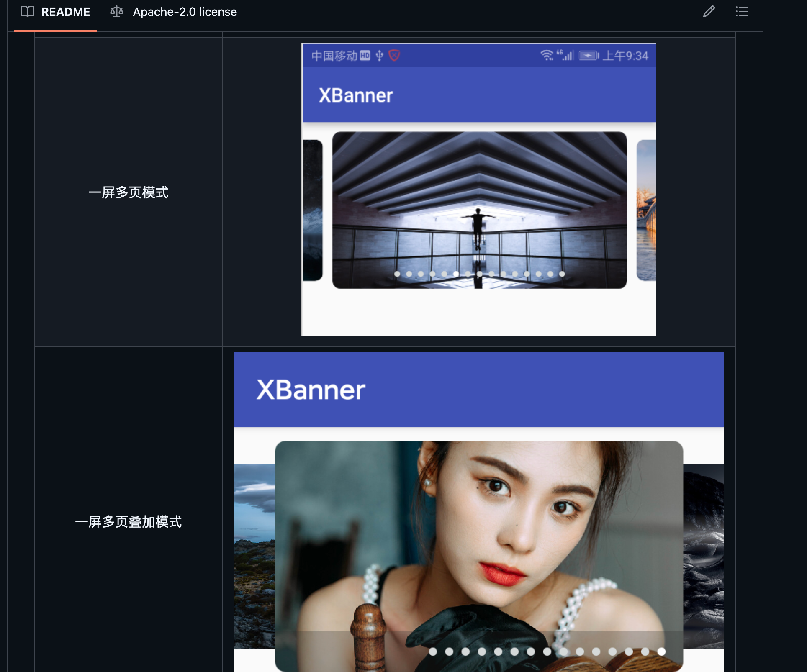Viewport: 807px width, 672px height.
Task: Click the Wi-Fi icon in phone status bar
Action: click(547, 55)
